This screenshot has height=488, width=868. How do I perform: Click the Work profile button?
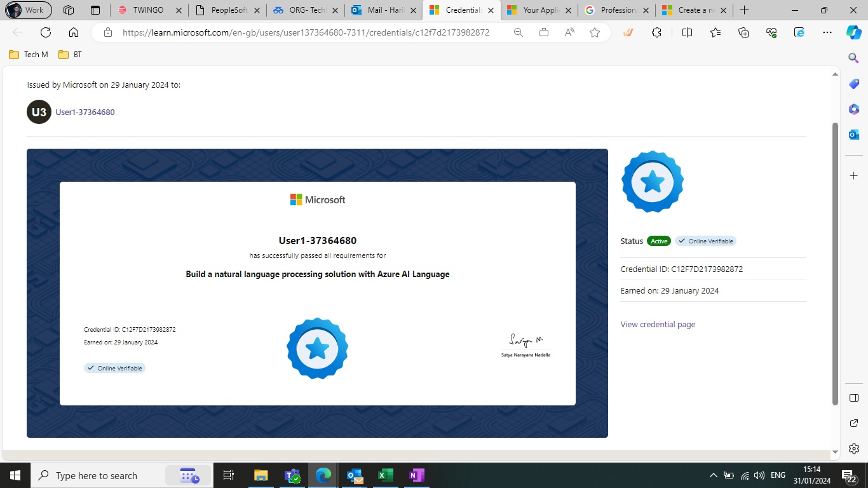point(29,10)
